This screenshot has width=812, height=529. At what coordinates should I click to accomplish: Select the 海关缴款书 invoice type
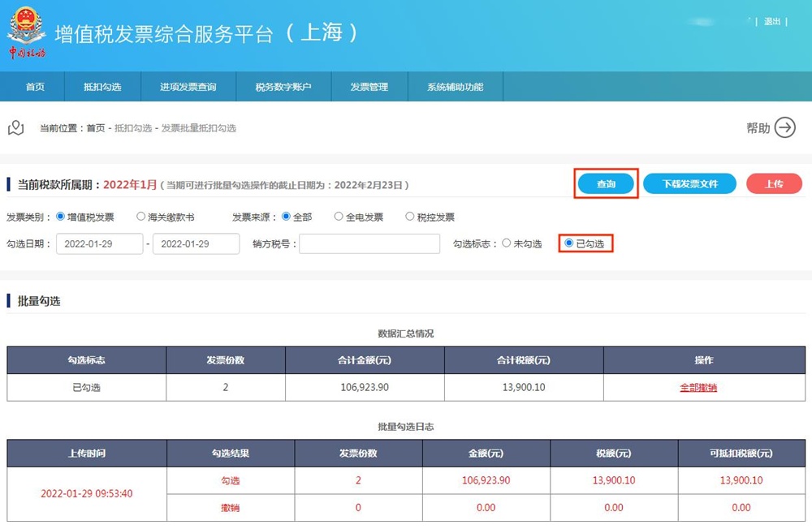(x=140, y=217)
